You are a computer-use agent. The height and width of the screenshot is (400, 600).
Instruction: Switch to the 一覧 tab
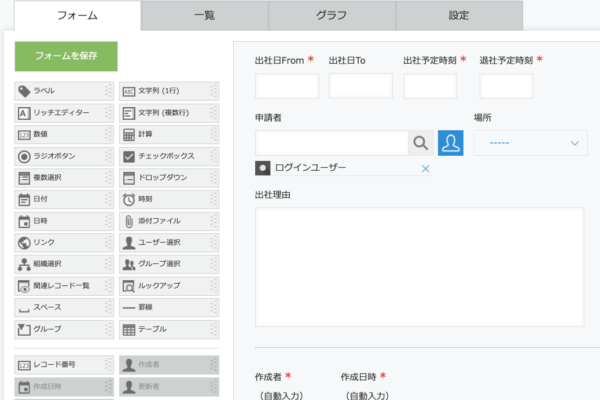[x=204, y=16]
